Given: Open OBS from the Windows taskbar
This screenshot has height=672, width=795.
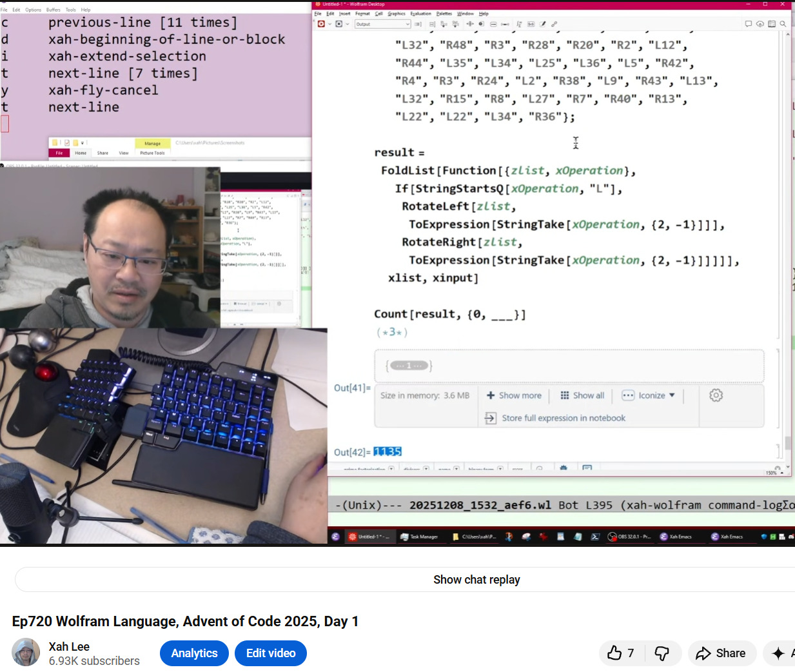Looking at the screenshot, I should pos(630,537).
